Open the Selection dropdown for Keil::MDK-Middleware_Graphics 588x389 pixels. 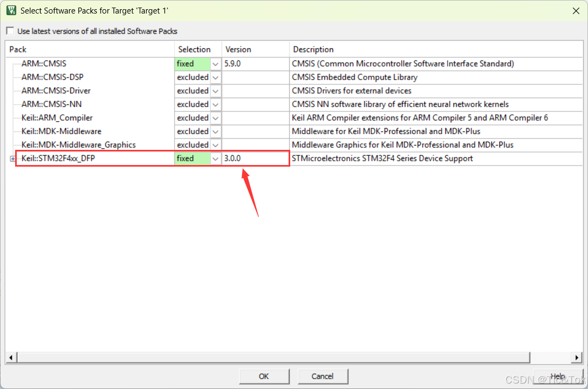pyautogui.click(x=215, y=145)
